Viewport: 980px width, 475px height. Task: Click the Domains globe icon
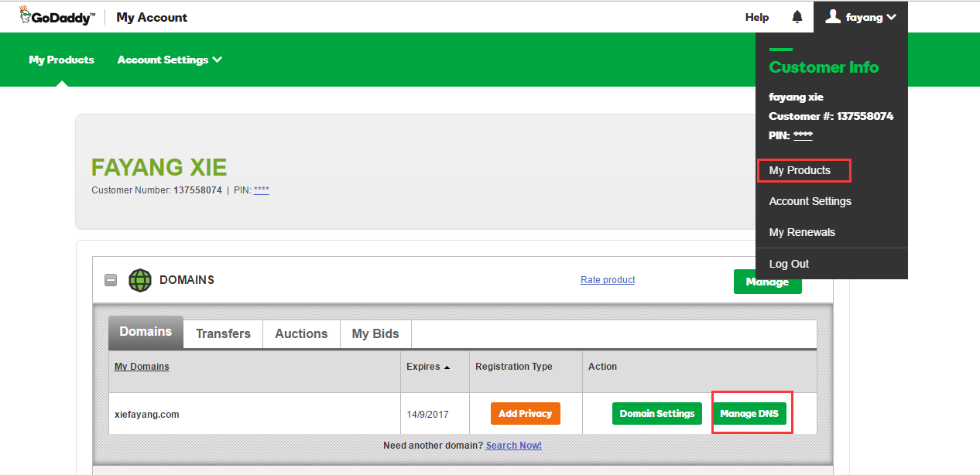coord(140,280)
